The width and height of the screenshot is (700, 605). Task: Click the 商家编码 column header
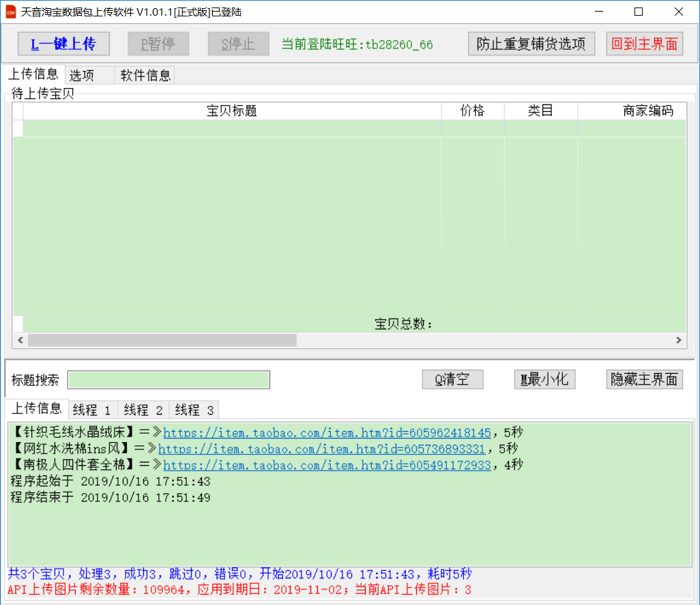tap(647, 111)
